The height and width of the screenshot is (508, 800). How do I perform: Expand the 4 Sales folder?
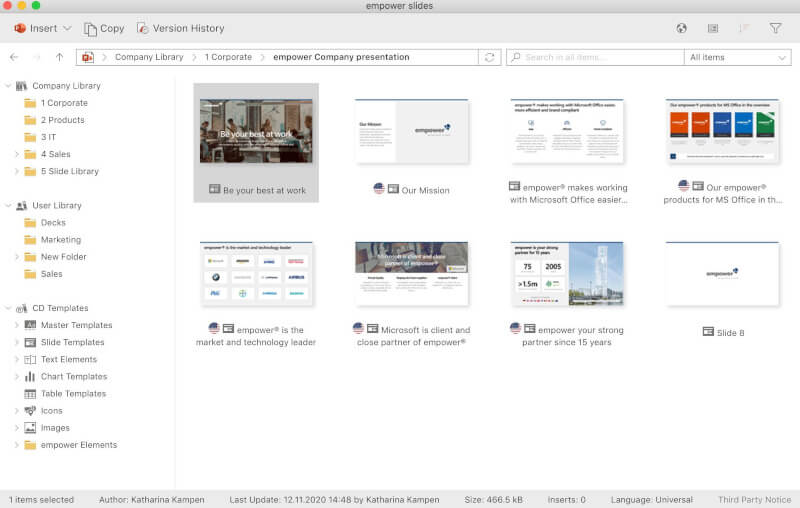pos(16,154)
